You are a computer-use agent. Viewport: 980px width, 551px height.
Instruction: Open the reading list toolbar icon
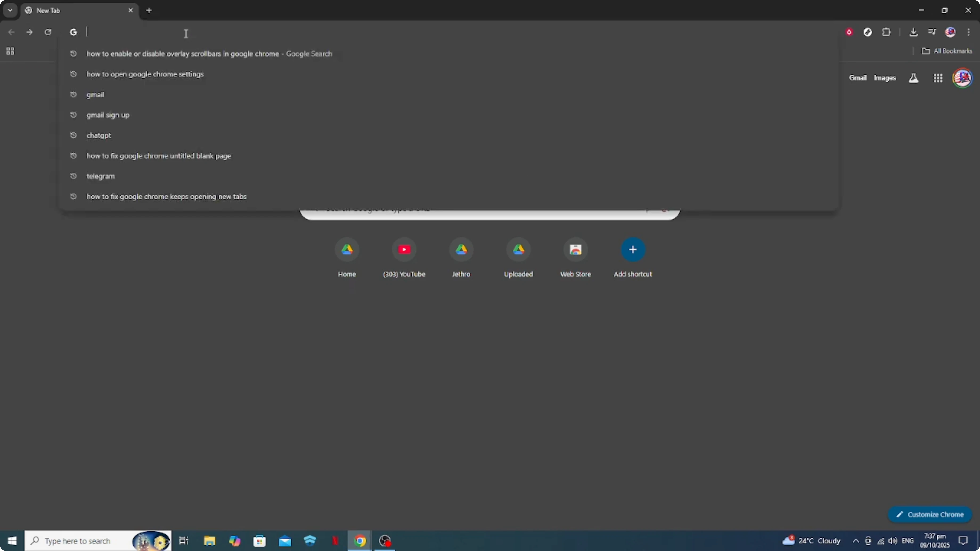click(x=932, y=32)
